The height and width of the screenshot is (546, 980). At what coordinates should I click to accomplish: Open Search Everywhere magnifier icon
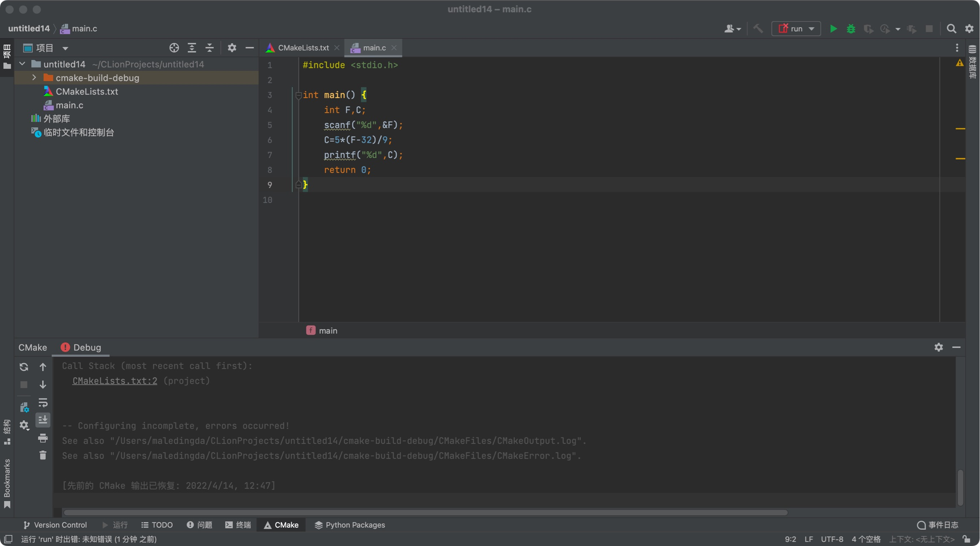951,29
